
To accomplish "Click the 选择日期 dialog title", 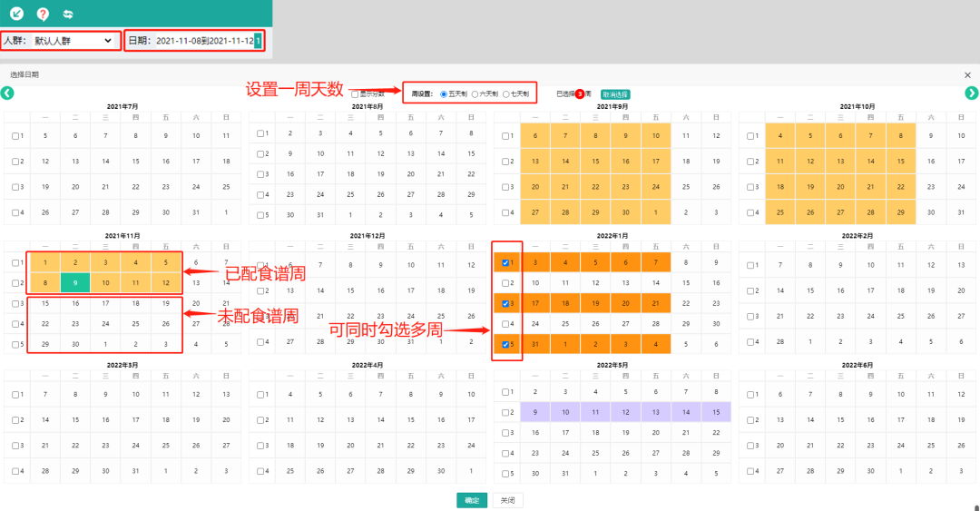I will point(24,75).
